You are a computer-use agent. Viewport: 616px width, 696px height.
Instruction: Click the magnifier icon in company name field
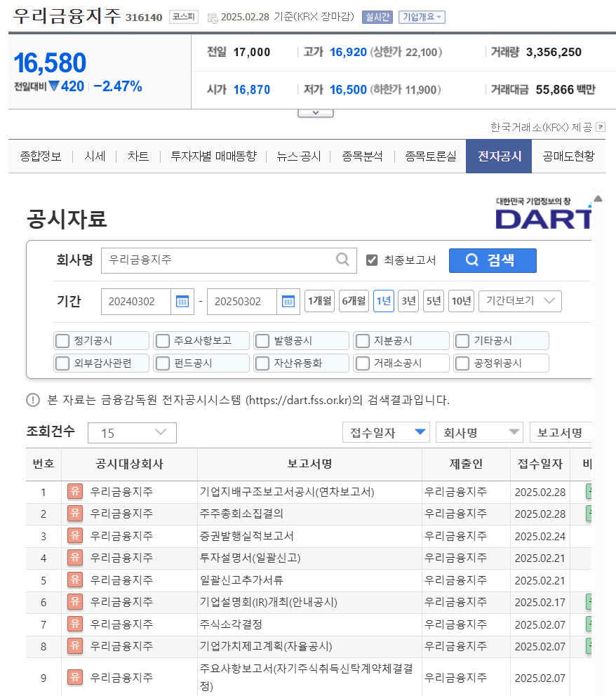342,259
